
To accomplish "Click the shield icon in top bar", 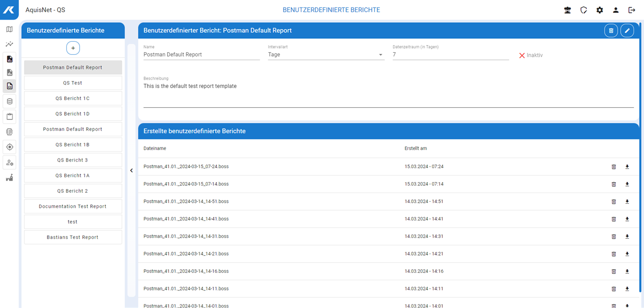I will 584,10.
